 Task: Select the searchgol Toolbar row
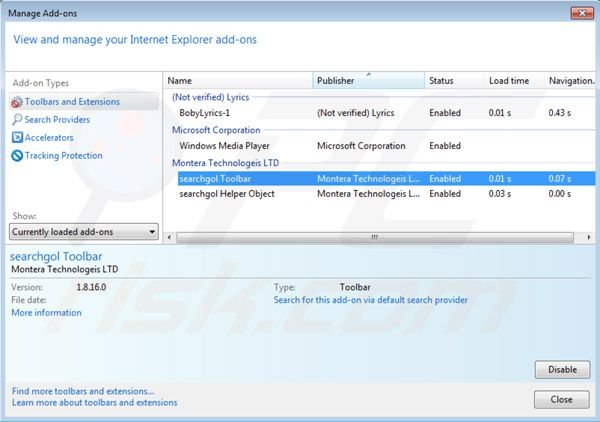pyautogui.click(x=386, y=179)
